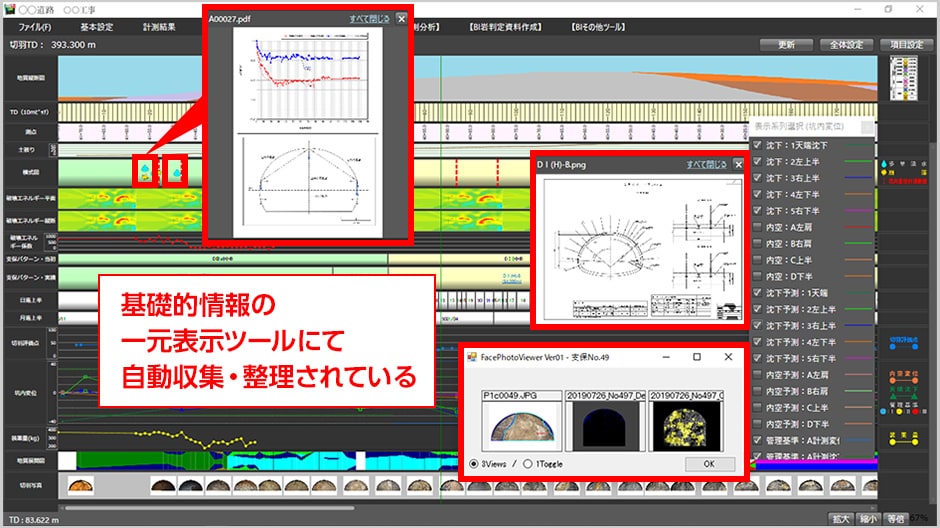Check 内空:C上半 series

[x=758, y=260]
